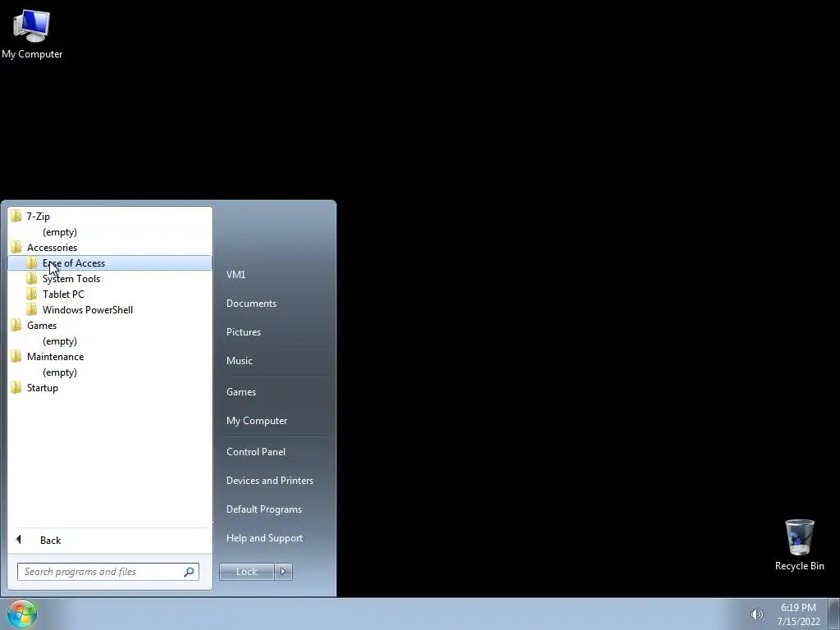Viewport: 840px width, 630px height.
Task: Click the Windows Start orb
Action: (22, 614)
